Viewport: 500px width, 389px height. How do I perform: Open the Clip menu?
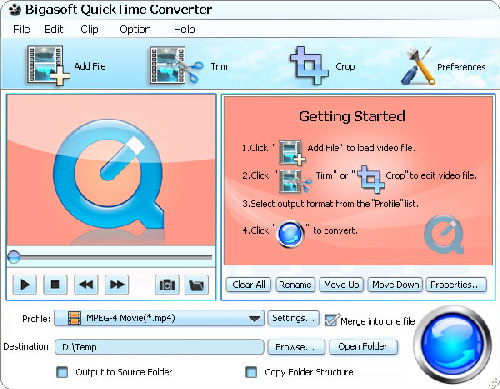point(89,29)
